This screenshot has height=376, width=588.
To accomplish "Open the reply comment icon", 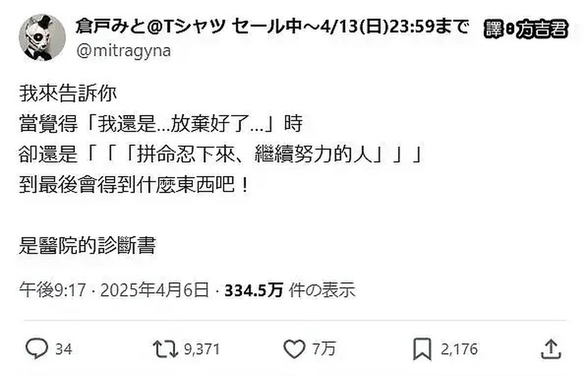I will tap(36, 348).
